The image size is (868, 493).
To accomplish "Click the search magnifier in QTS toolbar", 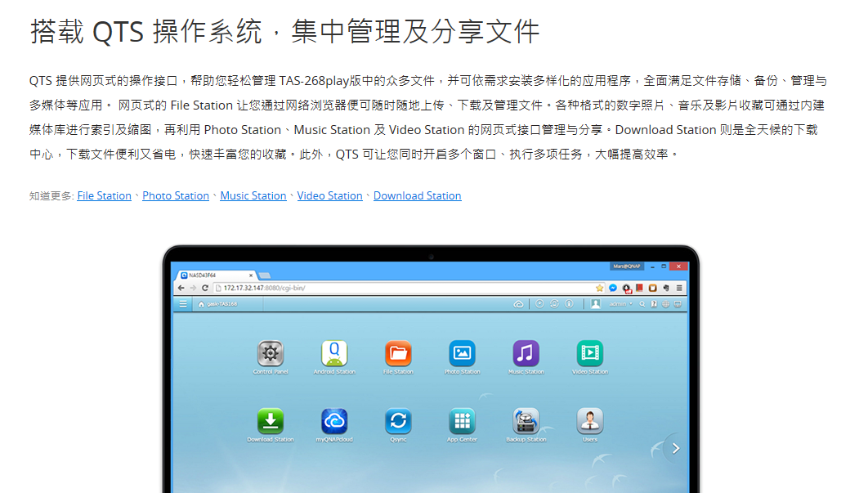I will coord(642,304).
